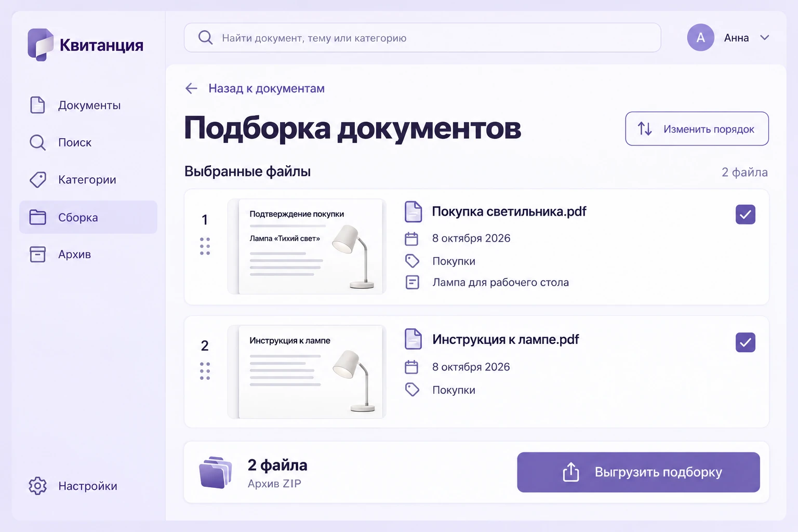Click the Лампа для рабочего стола note text
Viewport: 798px width, 532px height.
pyautogui.click(x=501, y=282)
